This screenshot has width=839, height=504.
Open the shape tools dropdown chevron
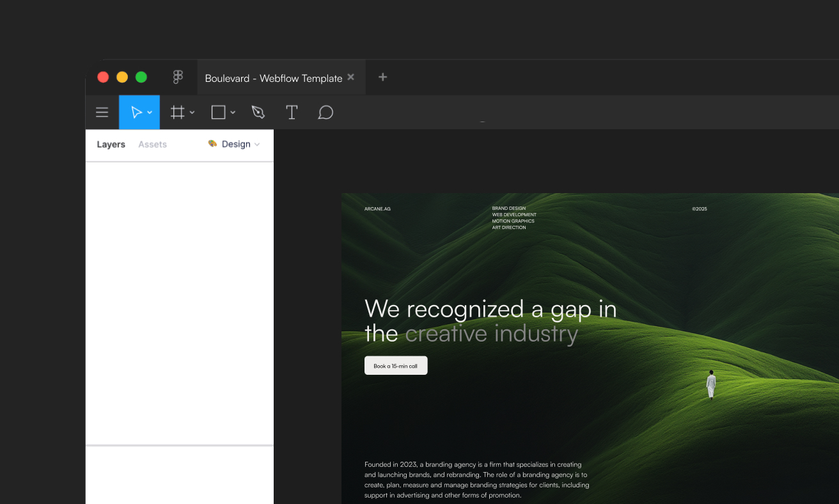[232, 112]
